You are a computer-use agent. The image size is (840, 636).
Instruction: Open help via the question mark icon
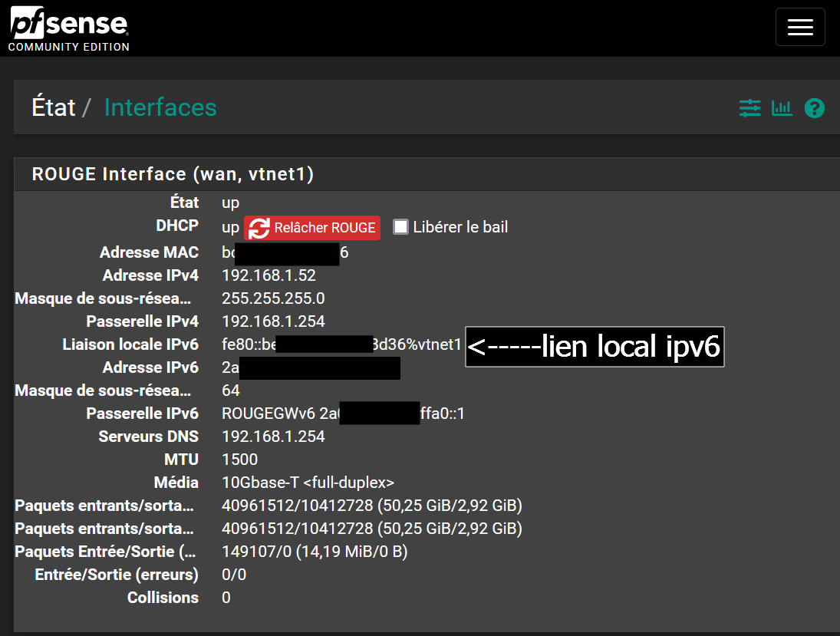(814, 108)
